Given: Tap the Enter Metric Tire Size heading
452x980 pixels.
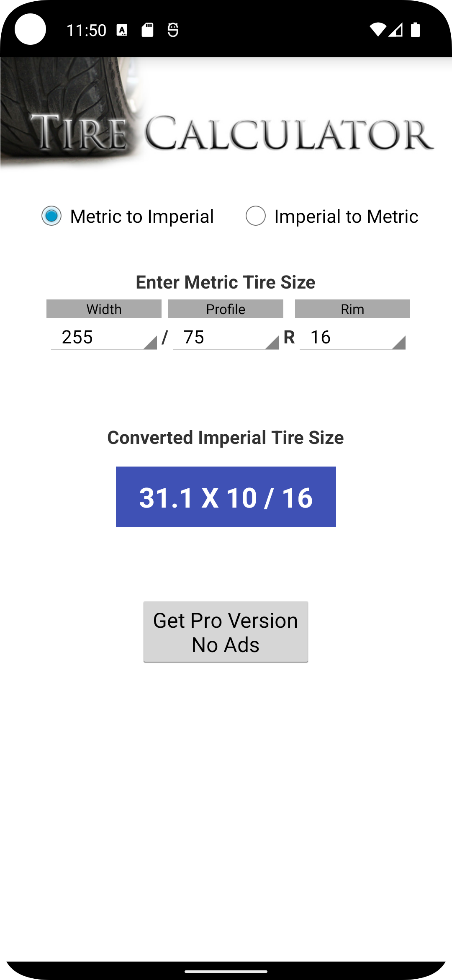Looking at the screenshot, I should point(226,282).
